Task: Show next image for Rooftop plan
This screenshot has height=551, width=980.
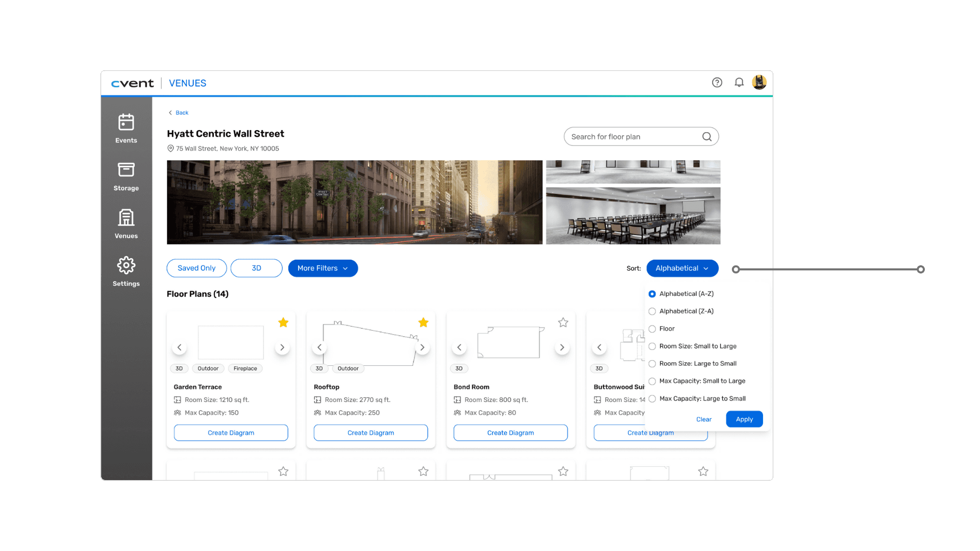Action: [x=422, y=347]
